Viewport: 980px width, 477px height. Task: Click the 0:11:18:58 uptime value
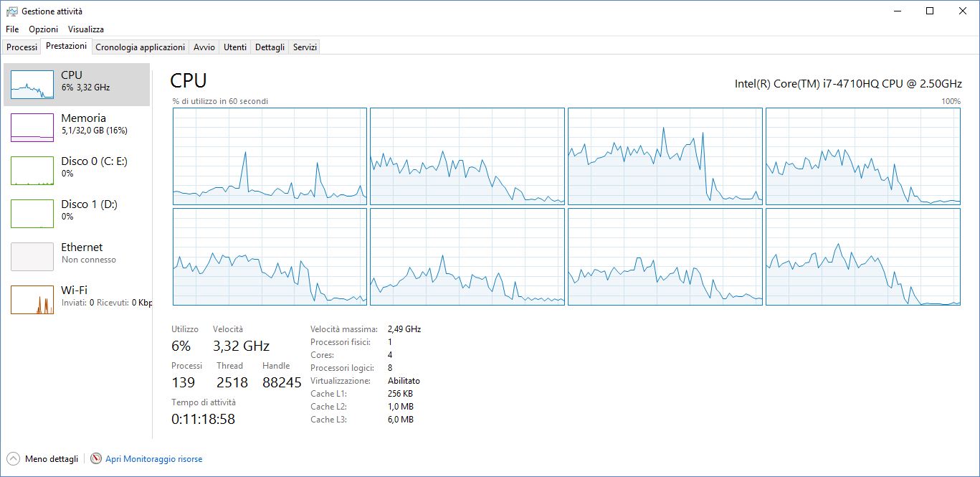pyautogui.click(x=203, y=420)
